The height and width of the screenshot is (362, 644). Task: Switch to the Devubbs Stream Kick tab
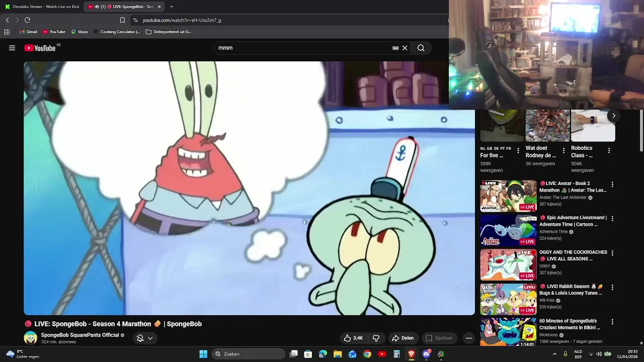coord(42,7)
